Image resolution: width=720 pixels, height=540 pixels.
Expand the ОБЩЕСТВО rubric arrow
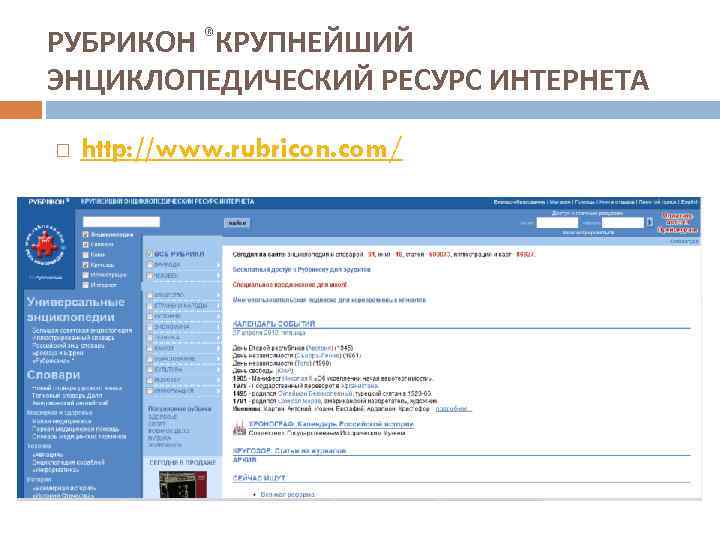point(219,294)
